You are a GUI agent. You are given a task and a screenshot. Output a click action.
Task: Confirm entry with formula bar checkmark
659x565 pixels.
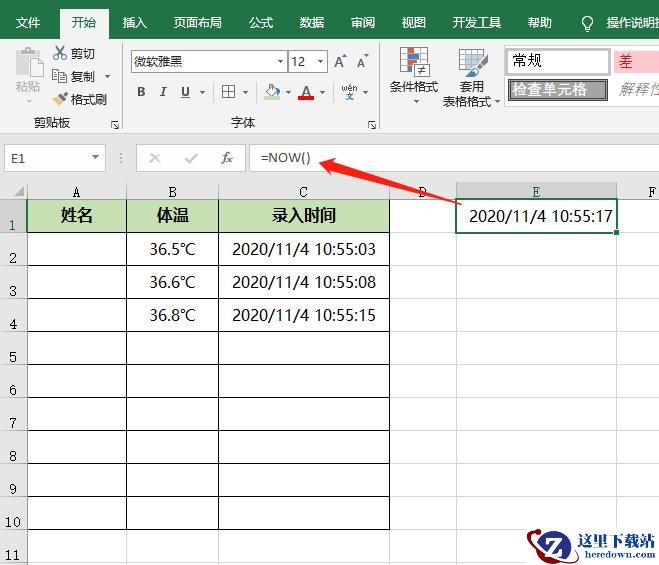(x=191, y=158)
